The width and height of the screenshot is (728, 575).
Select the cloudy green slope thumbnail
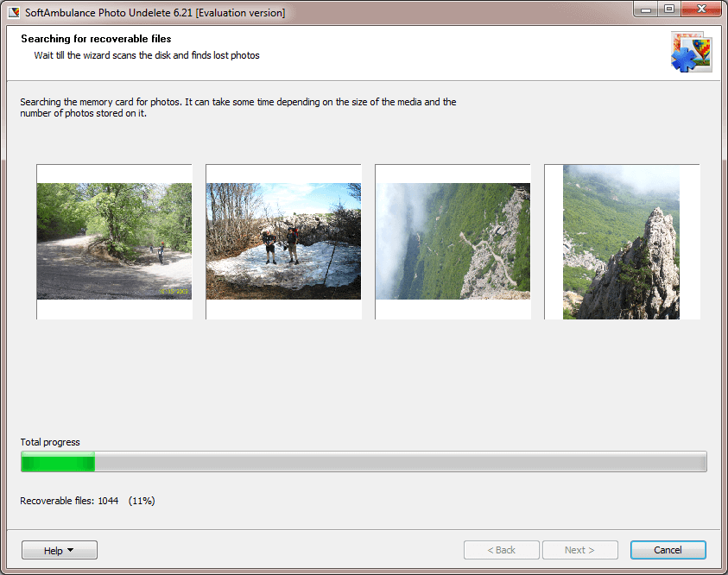453,242
